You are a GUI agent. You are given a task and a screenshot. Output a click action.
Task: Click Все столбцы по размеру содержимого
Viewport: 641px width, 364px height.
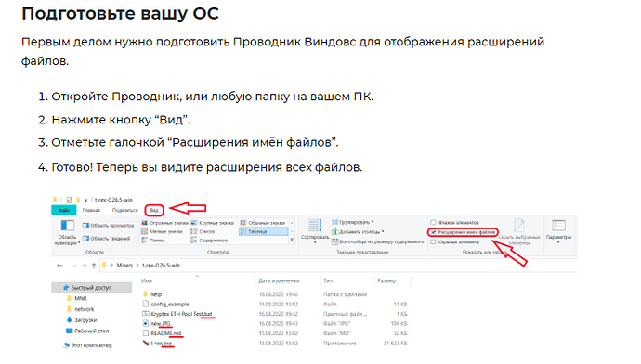click(377, 241)
